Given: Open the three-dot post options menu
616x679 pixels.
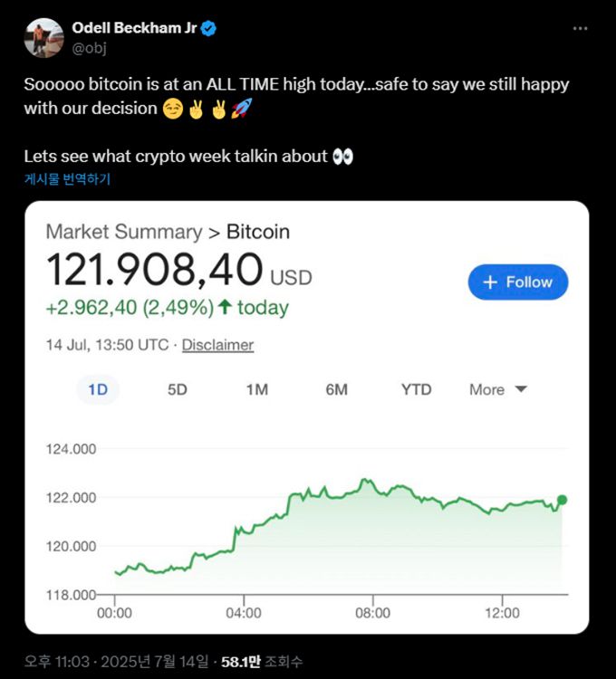Looking at the screenshot, I should (x=581, y=29).
